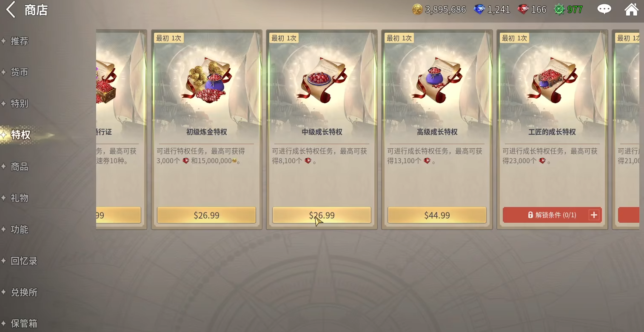The image size is (644, 332).
Task: Tap the gold coin currency icon
Action: 417,9
